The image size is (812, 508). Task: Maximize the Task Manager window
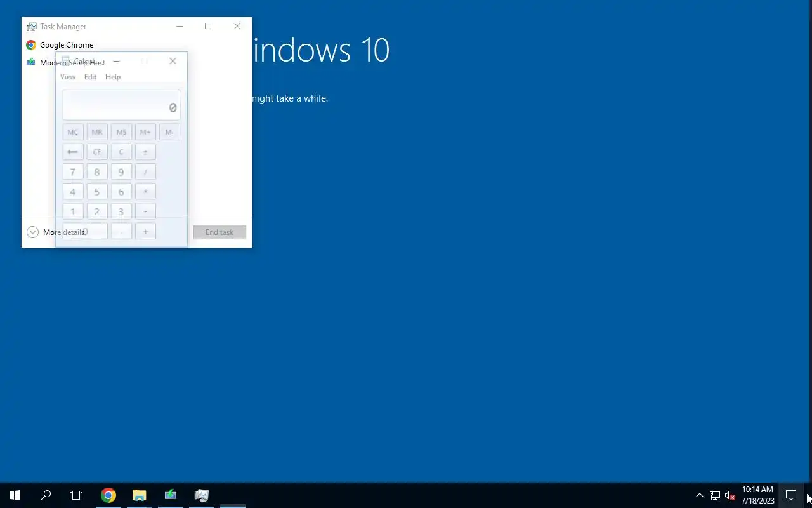tap(208, 26)
